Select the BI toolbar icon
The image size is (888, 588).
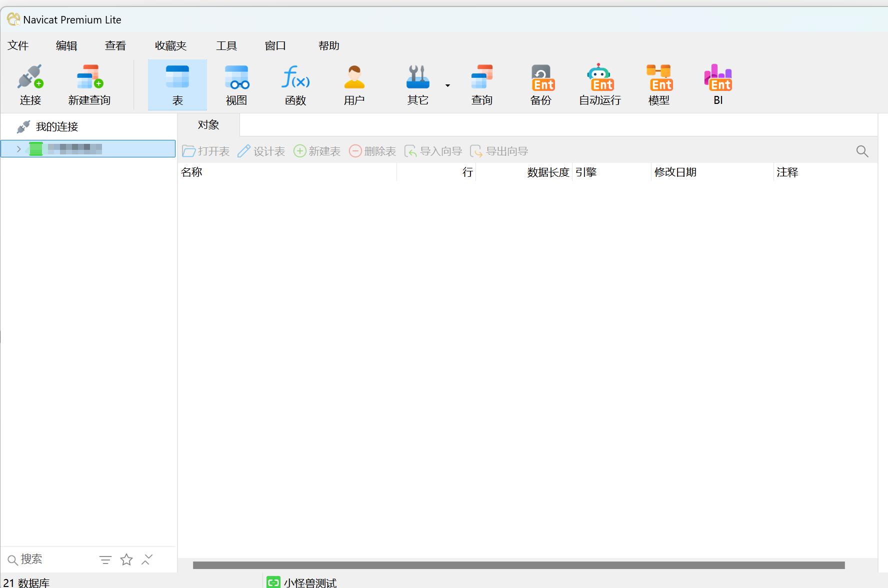pyautogui.click(x=717, y=84)
